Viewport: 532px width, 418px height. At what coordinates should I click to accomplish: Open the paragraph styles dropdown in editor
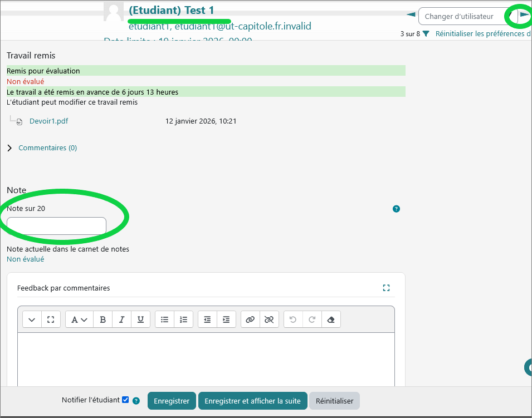tap(79, 319)
